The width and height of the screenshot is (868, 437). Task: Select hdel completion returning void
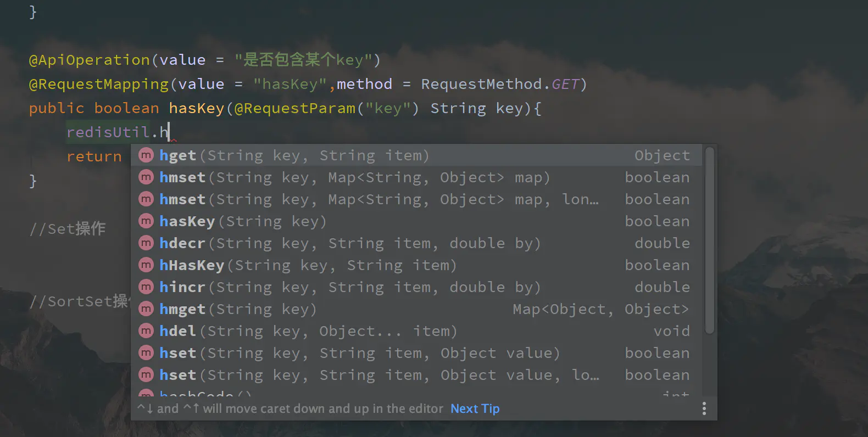(x=308, y=331)
